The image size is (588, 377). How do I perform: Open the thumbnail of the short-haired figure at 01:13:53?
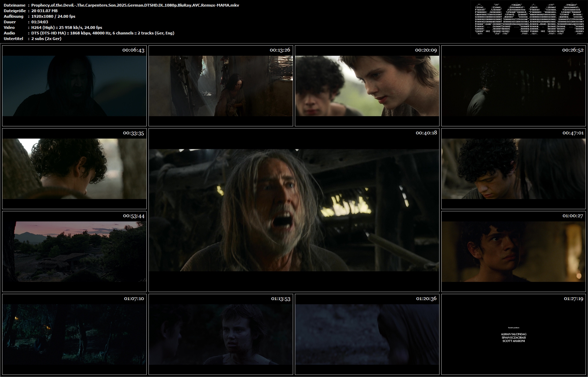point(221,334)
